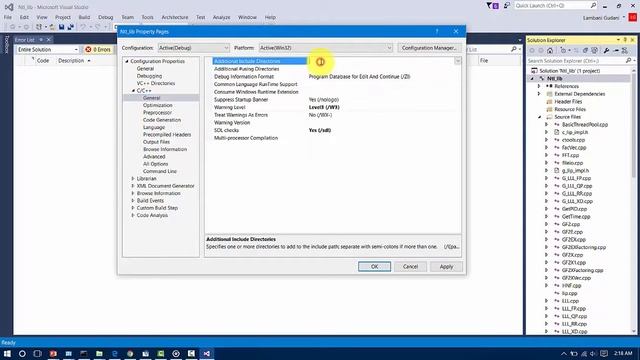Collapse the C/C++ tree node
The width and height of the screenshot is (640, 360).
133,91
